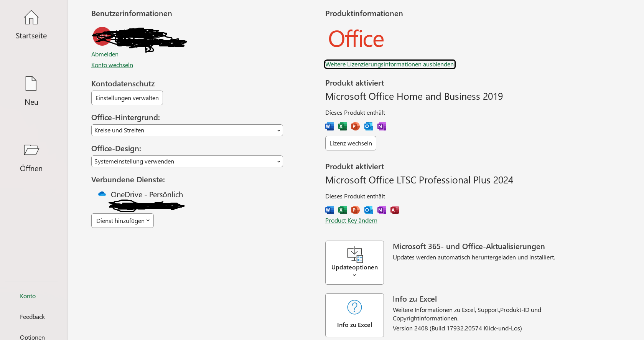This screenshot has height=340, width=644.
Task: Hide info via Weitere Lizenzierungsinformationen ausblenden
Action: (x=390, y=64)
